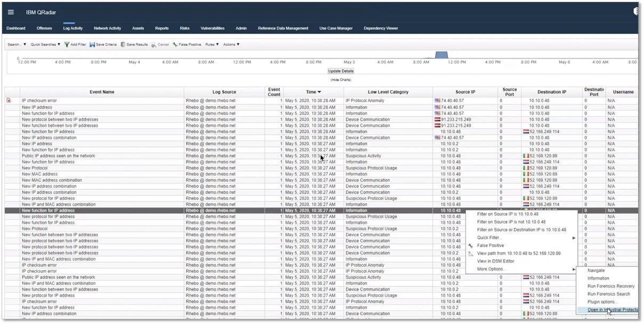
Task: Click the Event Name column header
Action: click(102, 92)
